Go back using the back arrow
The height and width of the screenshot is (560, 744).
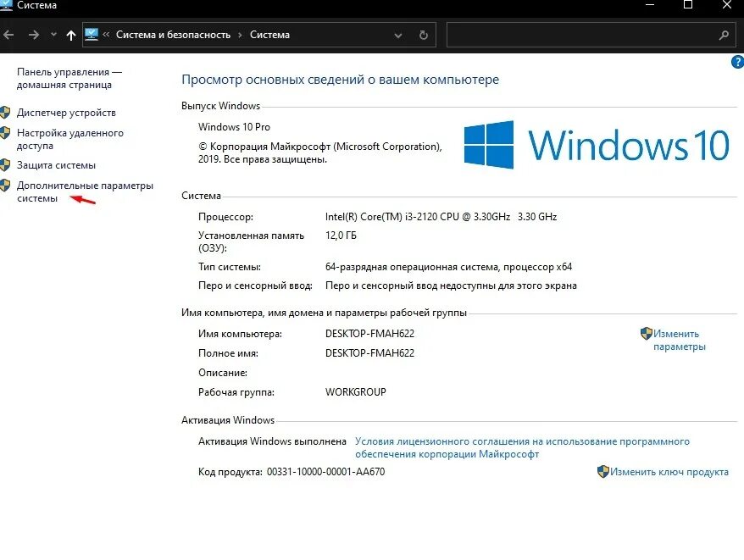coord(9,35)
